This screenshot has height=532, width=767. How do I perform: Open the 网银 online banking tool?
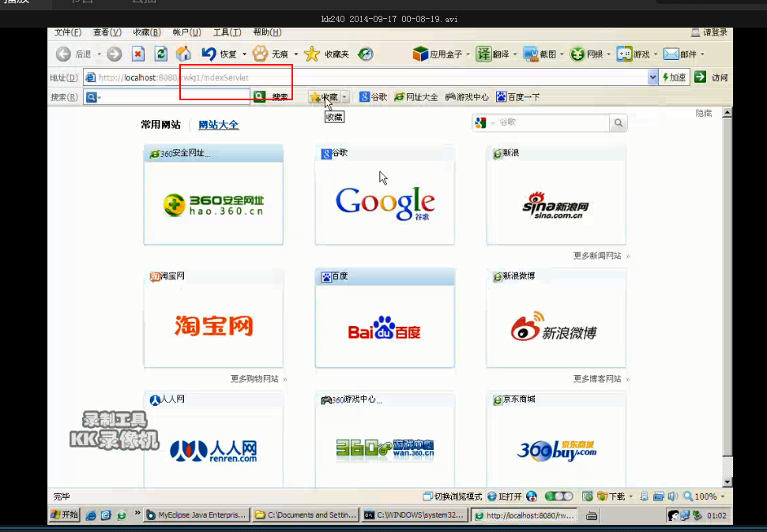point(586,54)
